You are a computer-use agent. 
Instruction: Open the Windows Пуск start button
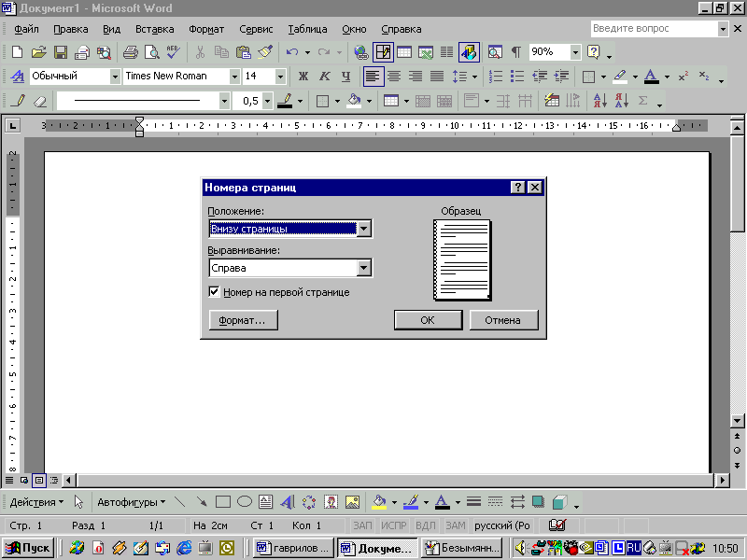tap(28, 548)
